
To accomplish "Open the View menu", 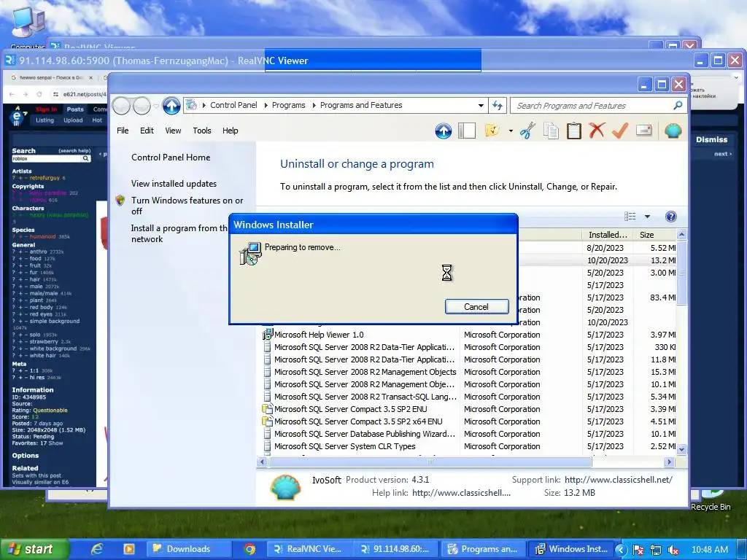I will coord(173,131).
